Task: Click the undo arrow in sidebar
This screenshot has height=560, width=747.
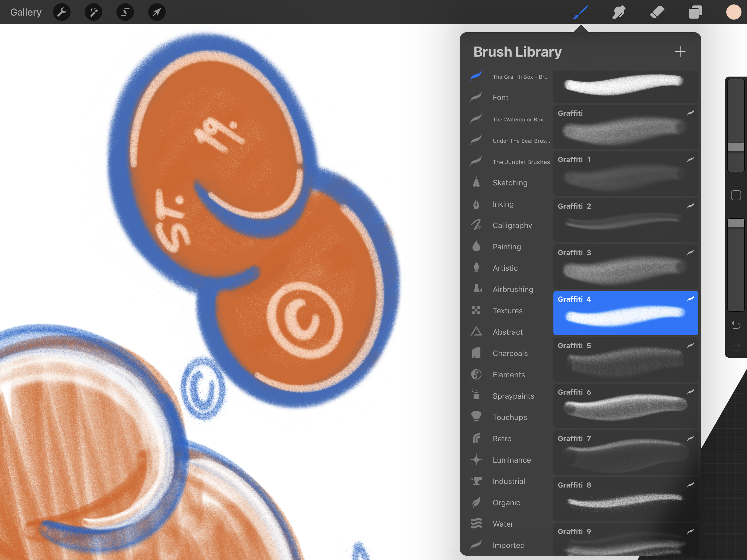Action: (x=736, y=325)
